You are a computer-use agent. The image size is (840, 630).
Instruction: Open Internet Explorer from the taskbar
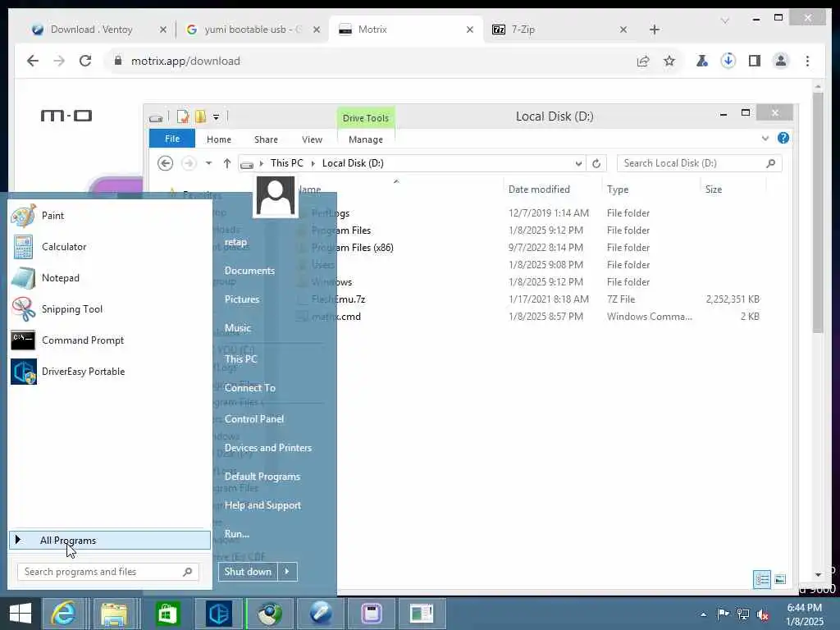coord(63,614)
